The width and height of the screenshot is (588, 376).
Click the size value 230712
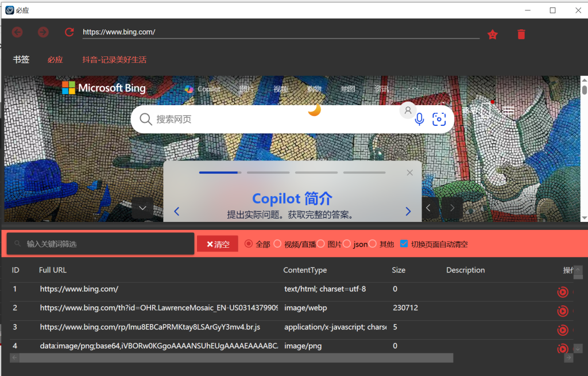pyautogui.click(x=405, y=308)
